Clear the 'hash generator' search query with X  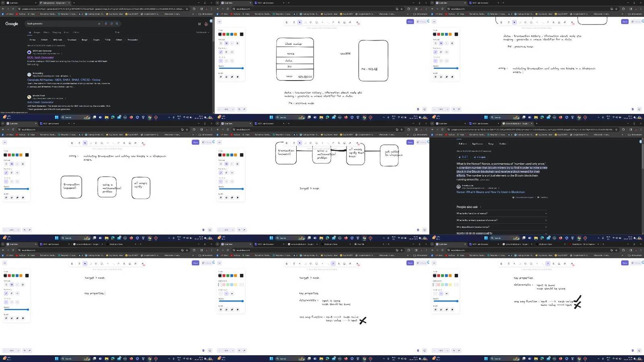tap(99, 24)
